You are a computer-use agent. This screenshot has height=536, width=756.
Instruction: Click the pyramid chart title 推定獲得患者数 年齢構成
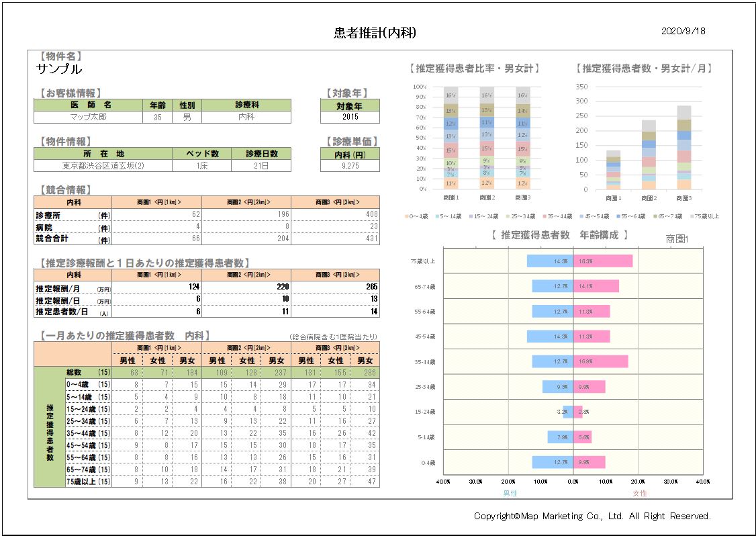click(560, 235)
